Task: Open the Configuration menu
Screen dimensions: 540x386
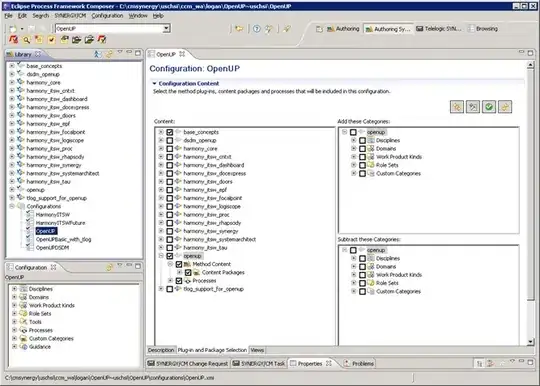Action: click(107, 16)
